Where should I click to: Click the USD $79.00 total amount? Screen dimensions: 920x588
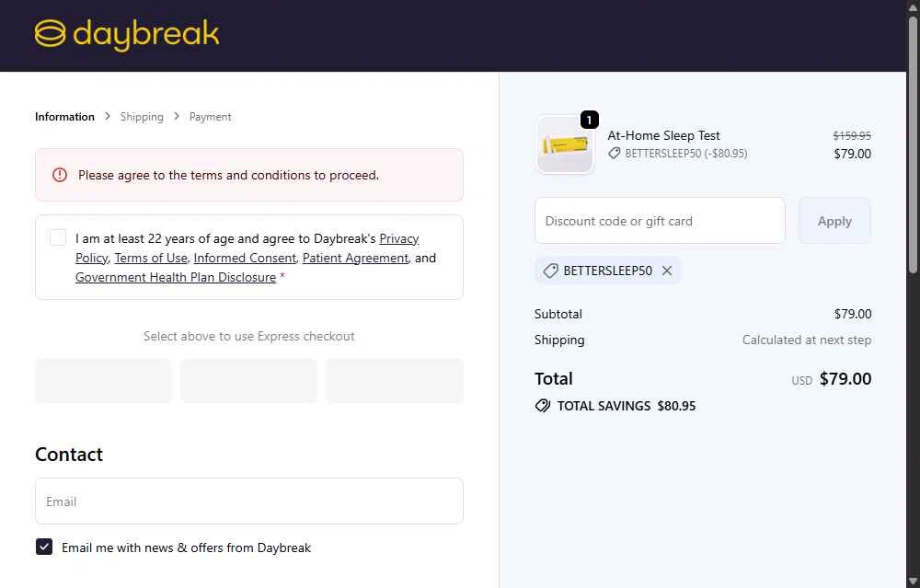coord(832,379)
